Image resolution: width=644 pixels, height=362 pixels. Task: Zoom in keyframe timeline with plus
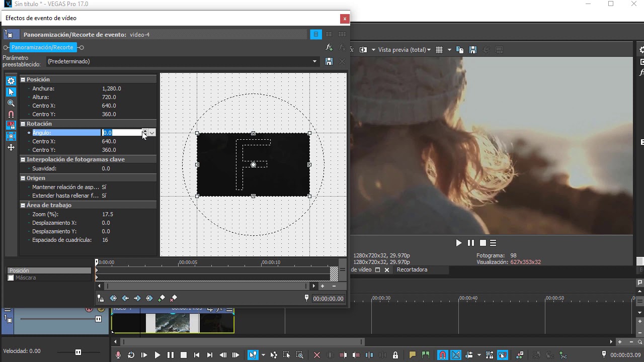coord(323,286)
